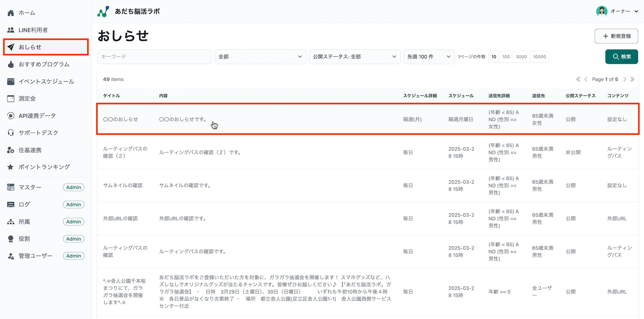Expand the 先頭 100 件 dropdown
Screen dimensions: 644x319
pos(429,57)
